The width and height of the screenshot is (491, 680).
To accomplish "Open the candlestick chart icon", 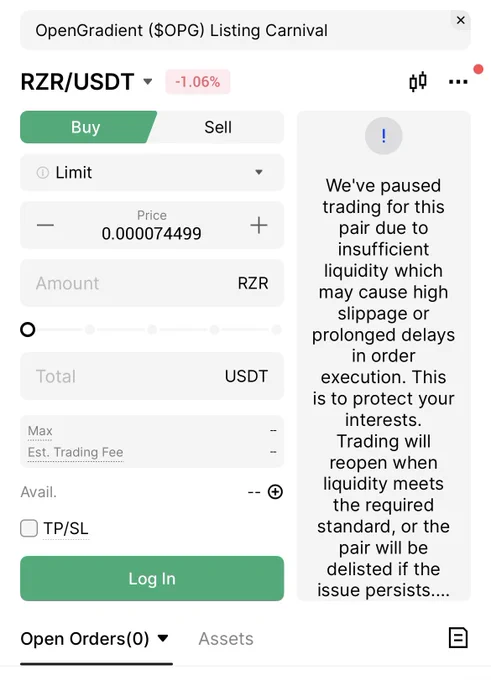I will (418, 82).
